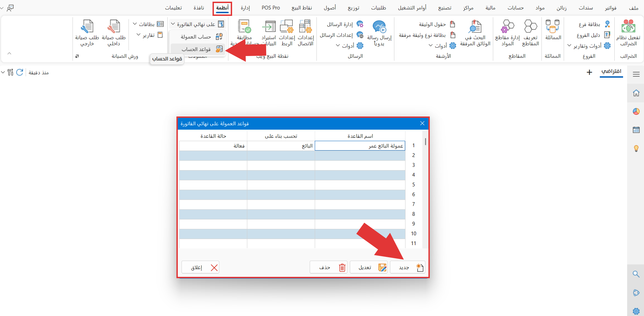Sort by اسم القاعدة column header

click(x=360, y=136)
